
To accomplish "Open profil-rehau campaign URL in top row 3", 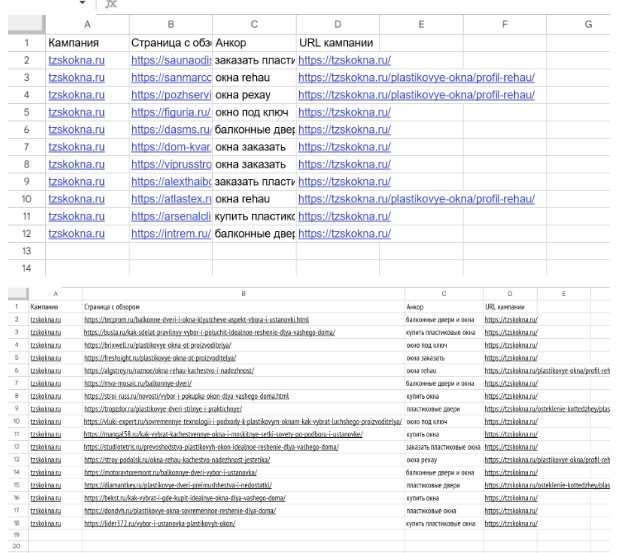I will tap(416, 78).
